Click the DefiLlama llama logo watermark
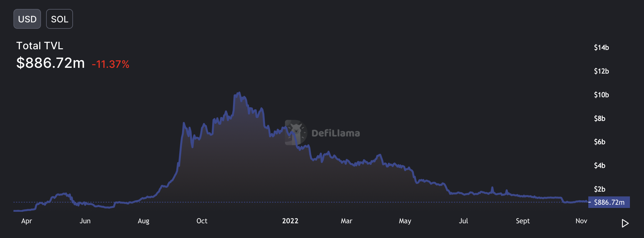This screenshot has width=644, height=238. point(295,132)
